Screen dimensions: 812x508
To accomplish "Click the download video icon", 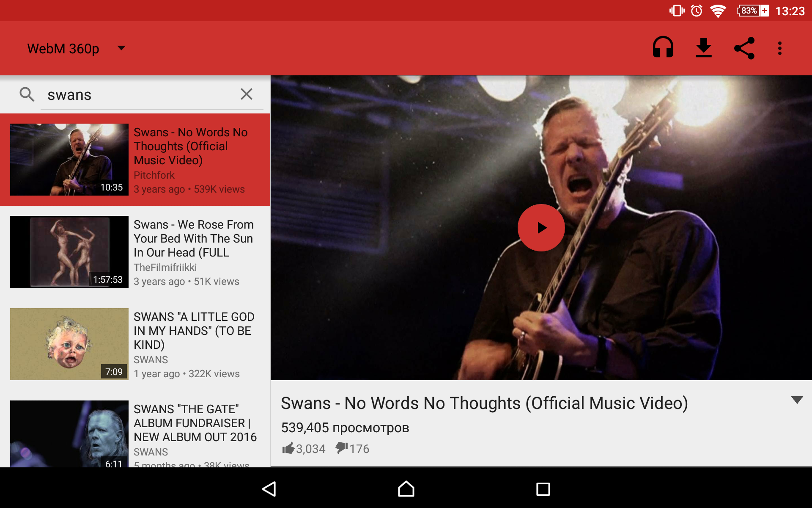I will (703, 48).
